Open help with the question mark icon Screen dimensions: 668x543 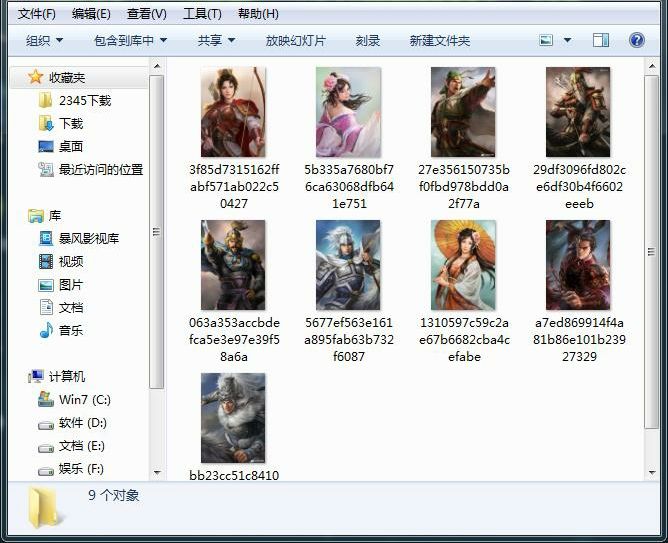[636, 40]
